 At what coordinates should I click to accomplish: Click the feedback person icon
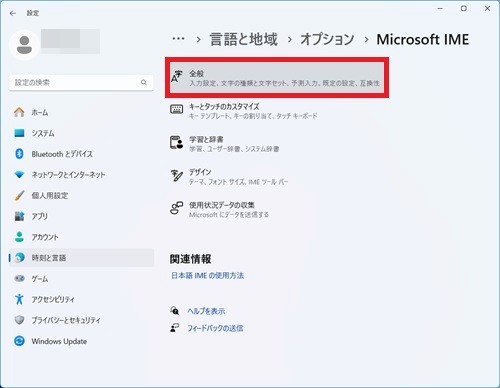[x=175, y=328]
